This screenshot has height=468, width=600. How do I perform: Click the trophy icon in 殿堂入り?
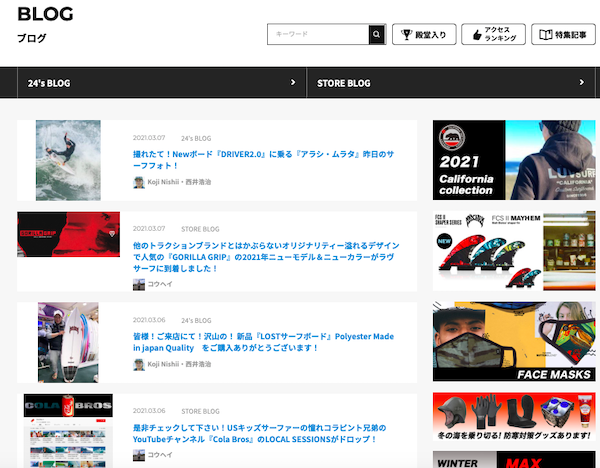[406, 34]
